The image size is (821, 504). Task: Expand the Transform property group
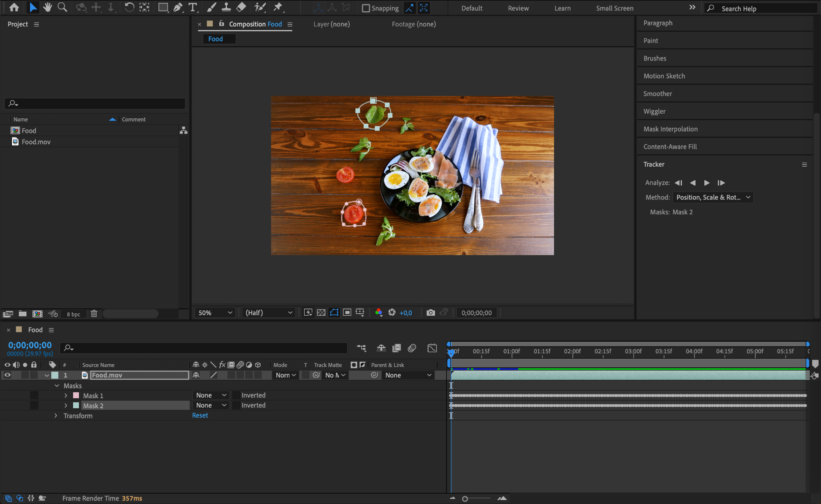click(56, 416)
